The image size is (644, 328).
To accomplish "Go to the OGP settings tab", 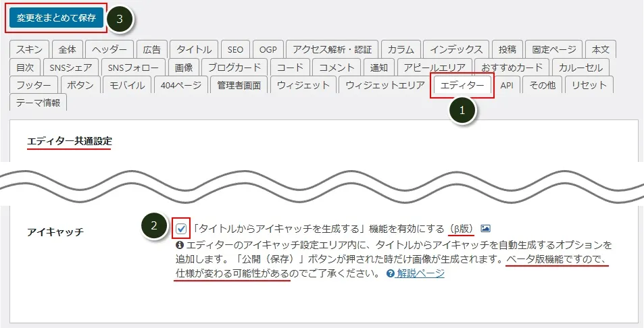I will point(268,50).
